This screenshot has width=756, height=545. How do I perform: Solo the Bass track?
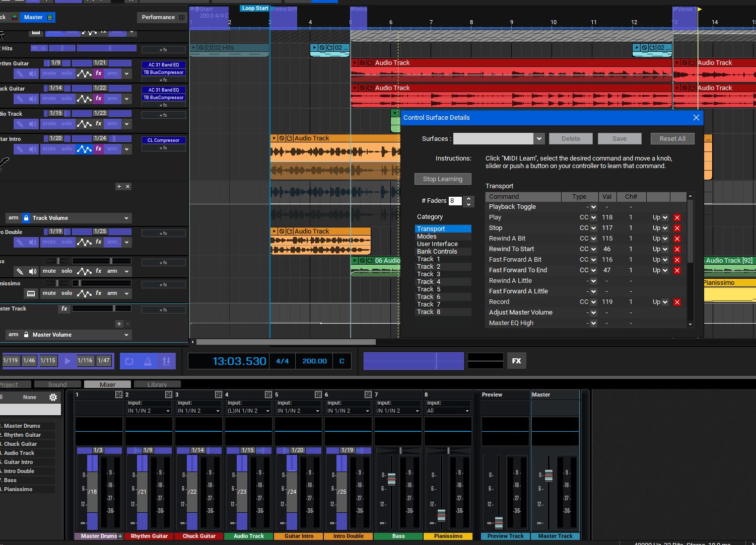[x=67, y=271]
